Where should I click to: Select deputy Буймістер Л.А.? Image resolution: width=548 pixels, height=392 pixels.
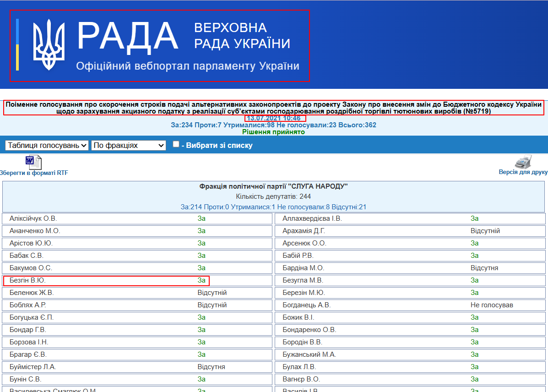[33, 367]
